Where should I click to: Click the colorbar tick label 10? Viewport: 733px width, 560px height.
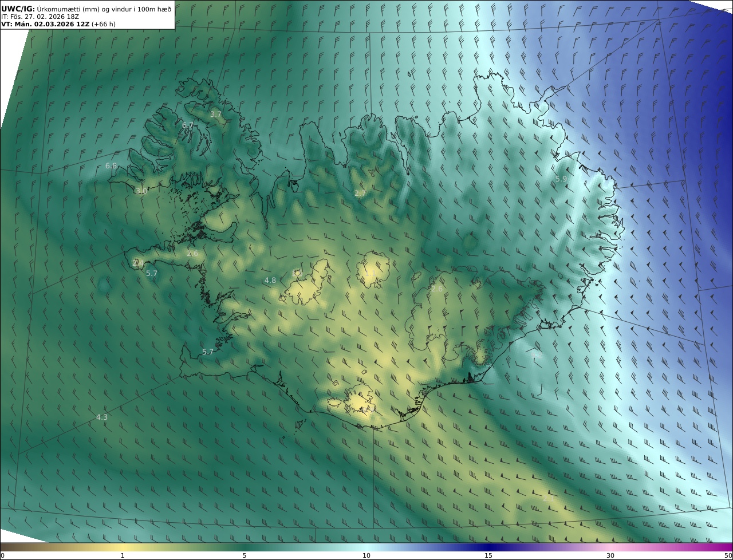point(366,555)
